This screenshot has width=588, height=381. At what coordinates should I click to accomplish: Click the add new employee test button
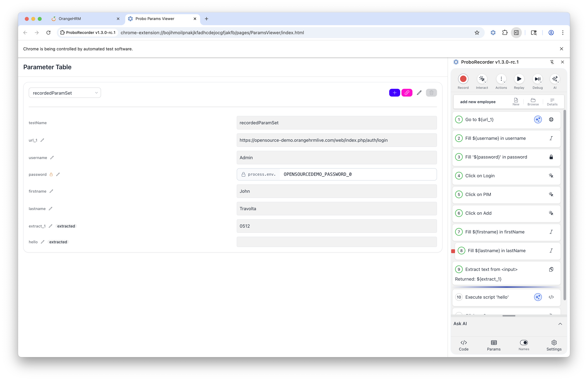click(478, 102)
